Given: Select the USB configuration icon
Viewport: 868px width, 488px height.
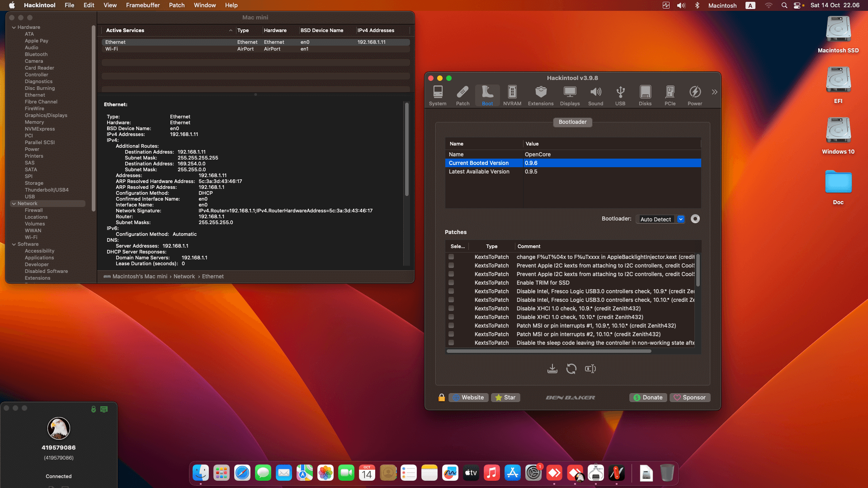Looking at the screenshot, I should coord(620,95).
